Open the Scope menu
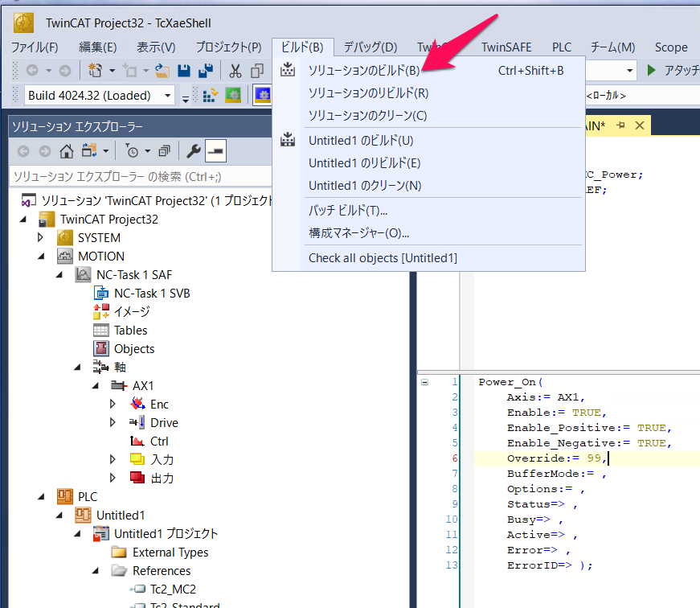This screenshot has height=608, width=700. tap(671, 47)
